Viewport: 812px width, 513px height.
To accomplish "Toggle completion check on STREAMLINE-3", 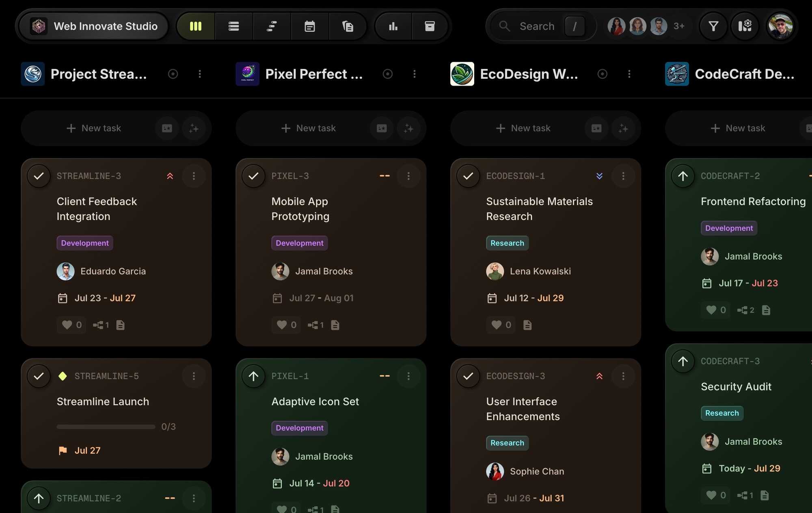I will (39, 176).
